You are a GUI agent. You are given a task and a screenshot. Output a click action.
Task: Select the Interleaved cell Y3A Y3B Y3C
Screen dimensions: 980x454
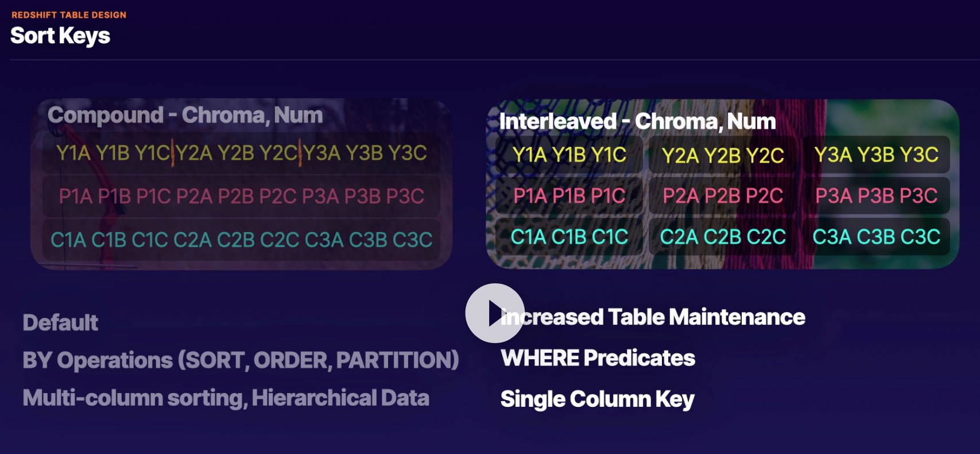coord(876,155)
